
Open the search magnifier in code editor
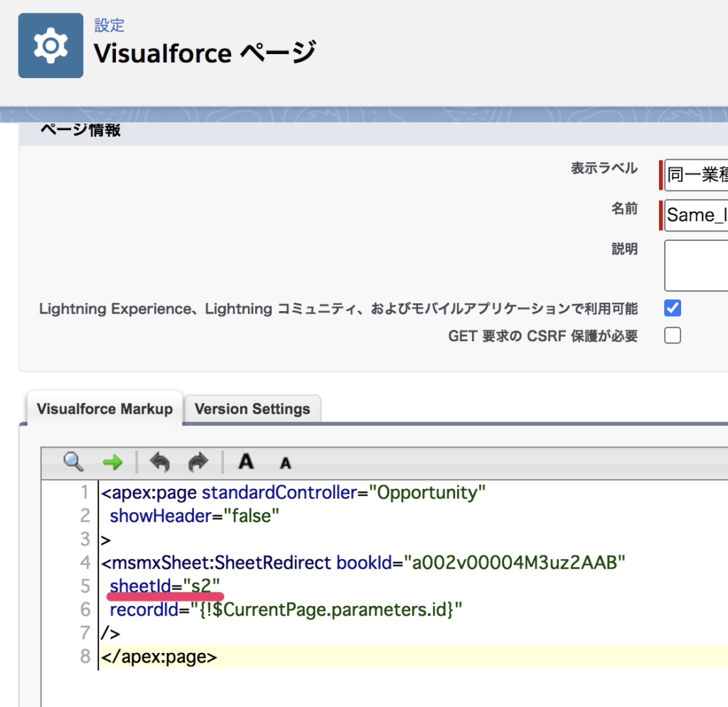click(x=73, y=462)
